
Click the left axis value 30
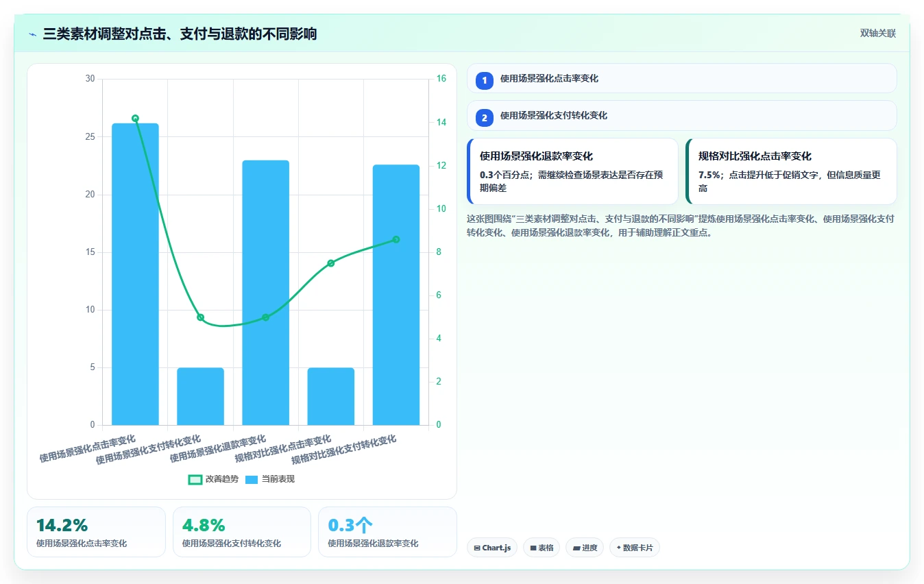coord(90,79)
